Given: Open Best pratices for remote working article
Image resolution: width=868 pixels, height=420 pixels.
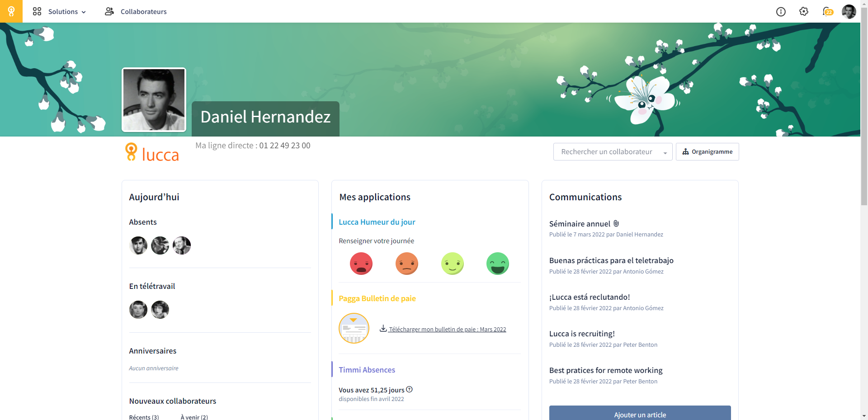Looking at the screenshot, I should 606,370.
